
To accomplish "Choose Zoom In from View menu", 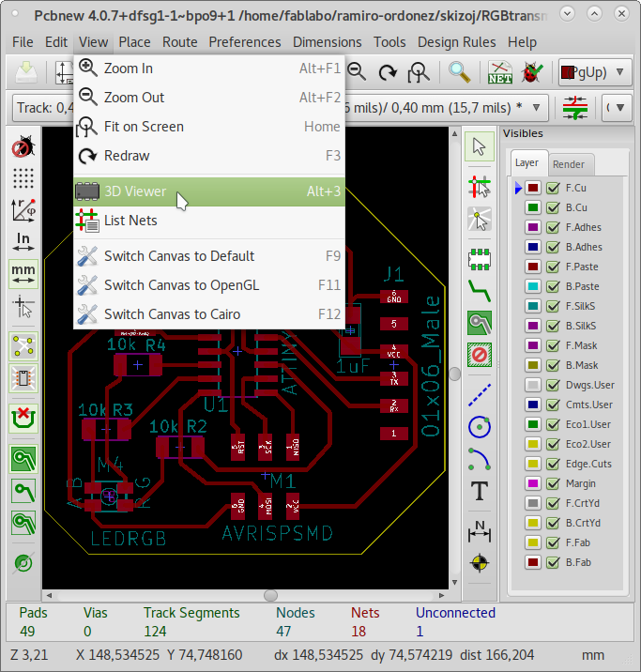I will point(209,69).
